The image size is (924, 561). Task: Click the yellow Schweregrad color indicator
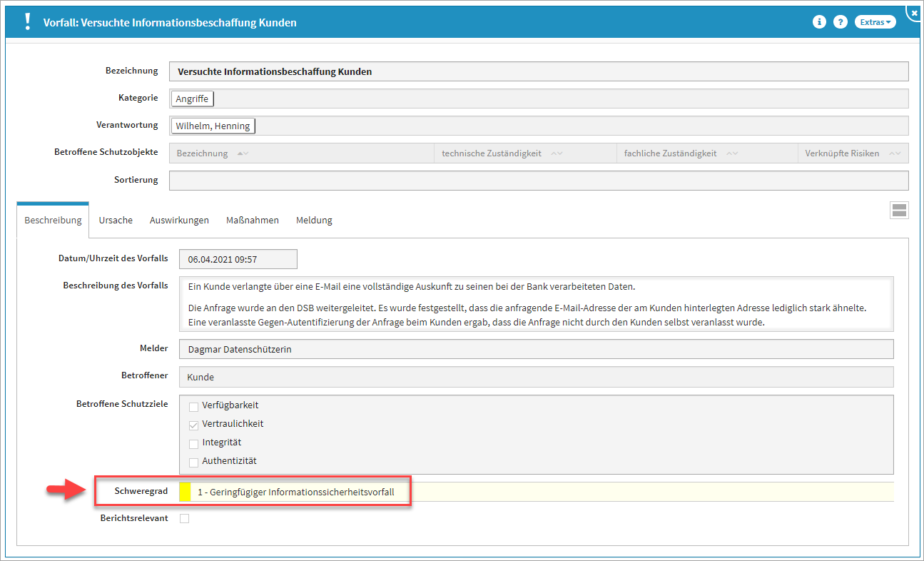pos(185,492)
